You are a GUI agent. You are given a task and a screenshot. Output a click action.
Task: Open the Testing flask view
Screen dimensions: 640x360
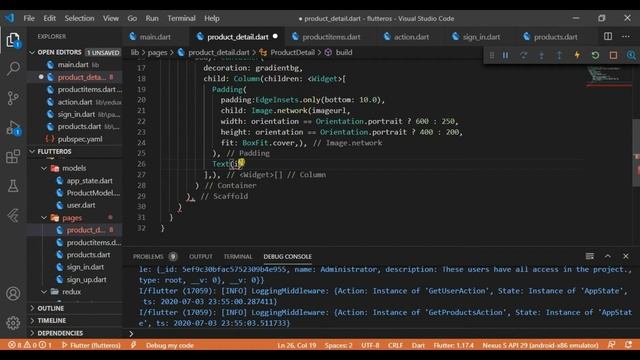13,186
